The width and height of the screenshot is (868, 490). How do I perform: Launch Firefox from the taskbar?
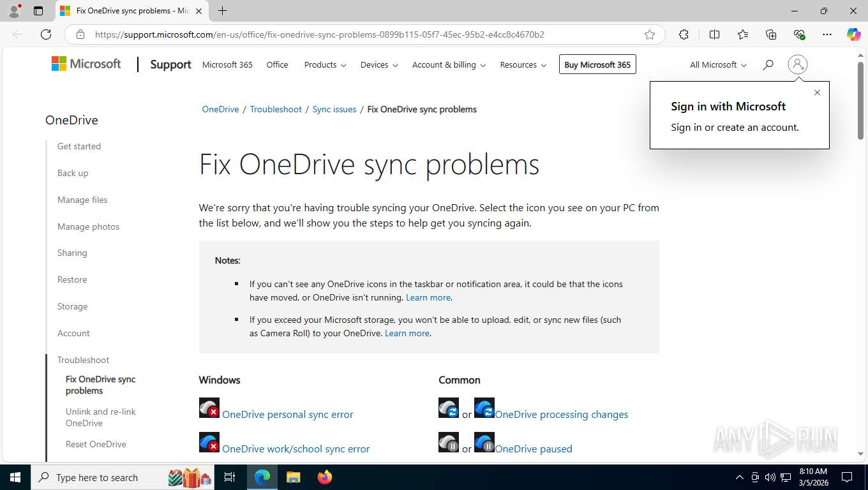pos(325,477)
